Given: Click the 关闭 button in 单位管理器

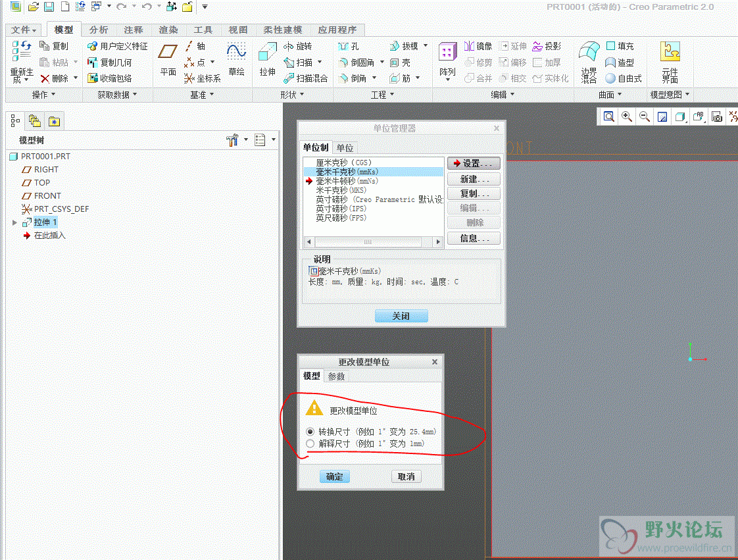Looking at the screenshot, I should [401, 316].
